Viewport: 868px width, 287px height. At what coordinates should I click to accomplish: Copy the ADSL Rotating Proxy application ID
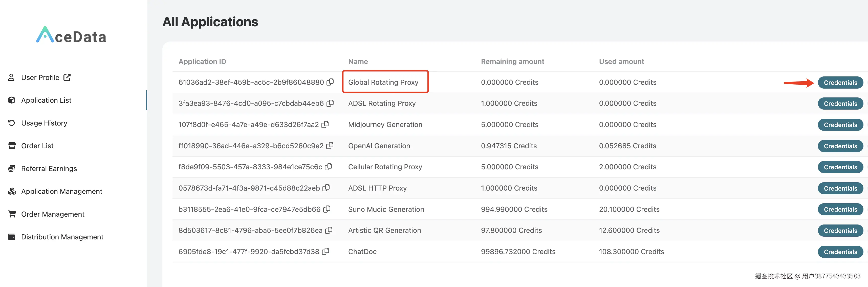click(330, 103)
